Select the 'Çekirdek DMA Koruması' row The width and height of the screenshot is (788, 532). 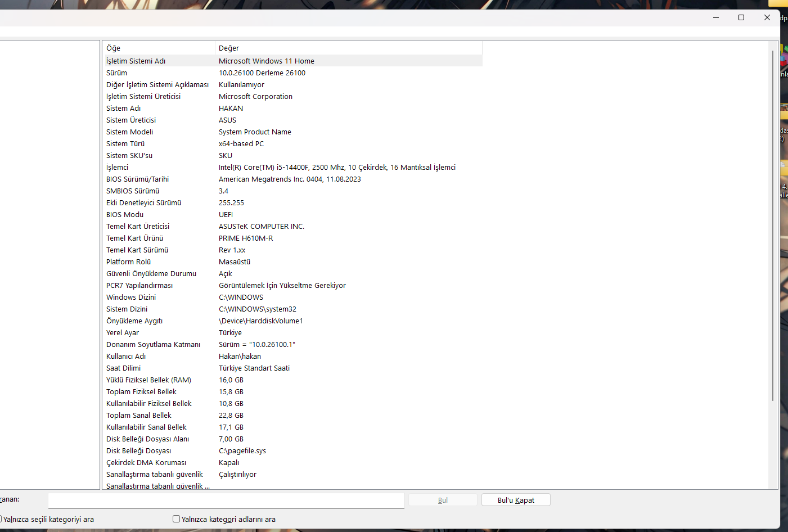point(292,463)
